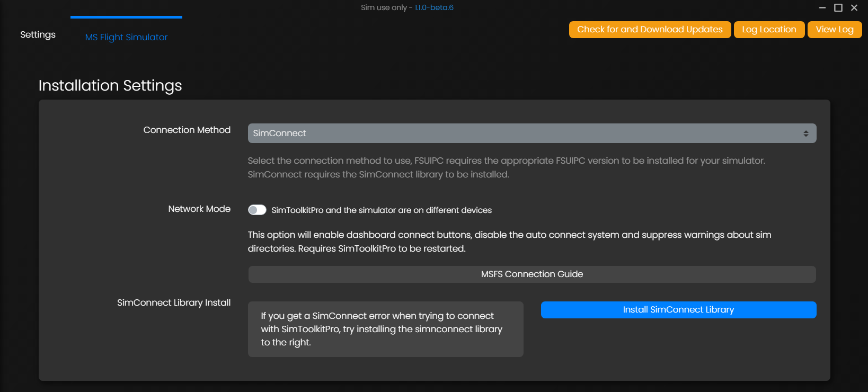
Task: Click the 'different devices' toggle label text
Action: 382,210
